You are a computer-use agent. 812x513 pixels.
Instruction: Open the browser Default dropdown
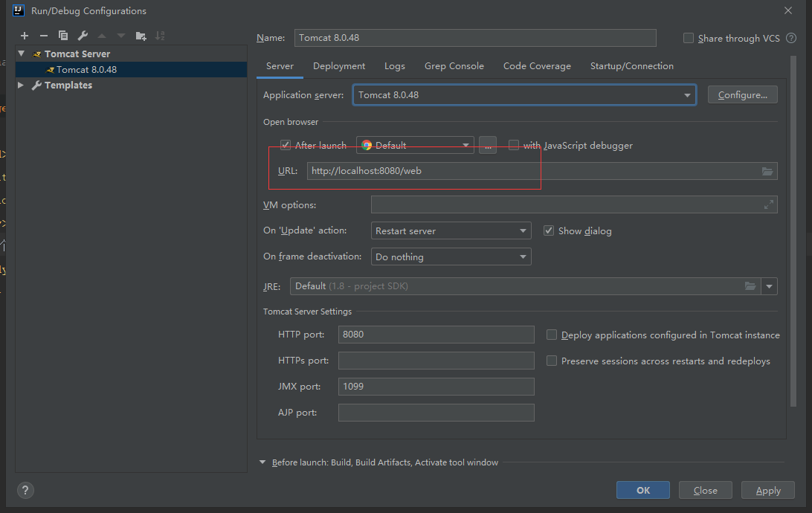pos(415,145)
